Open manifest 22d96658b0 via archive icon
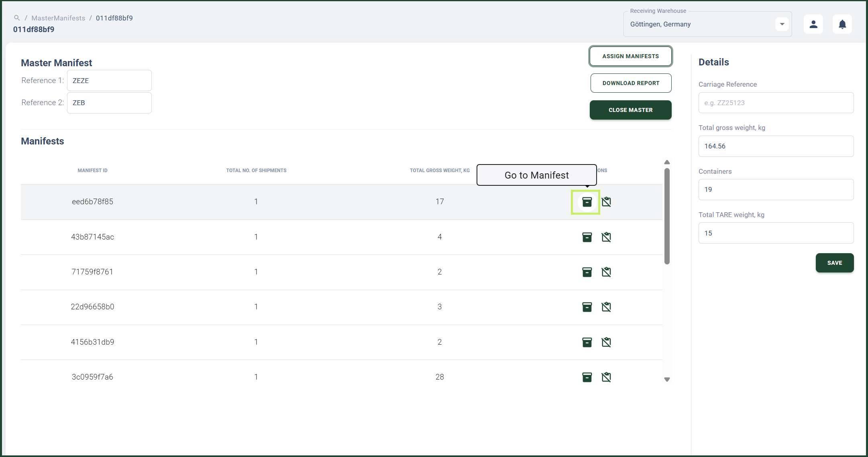The height and width of the screenshot is (457, 868). click(587, 307)
